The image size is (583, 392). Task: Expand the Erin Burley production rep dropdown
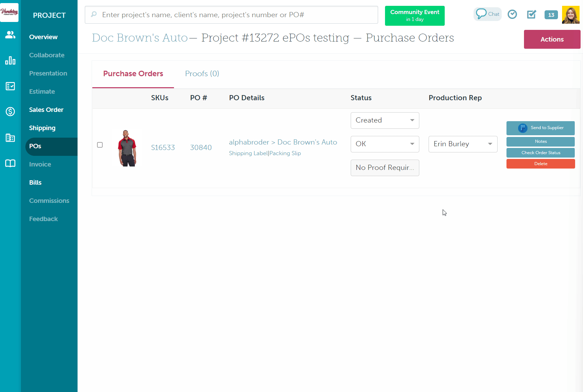point(463,144)
